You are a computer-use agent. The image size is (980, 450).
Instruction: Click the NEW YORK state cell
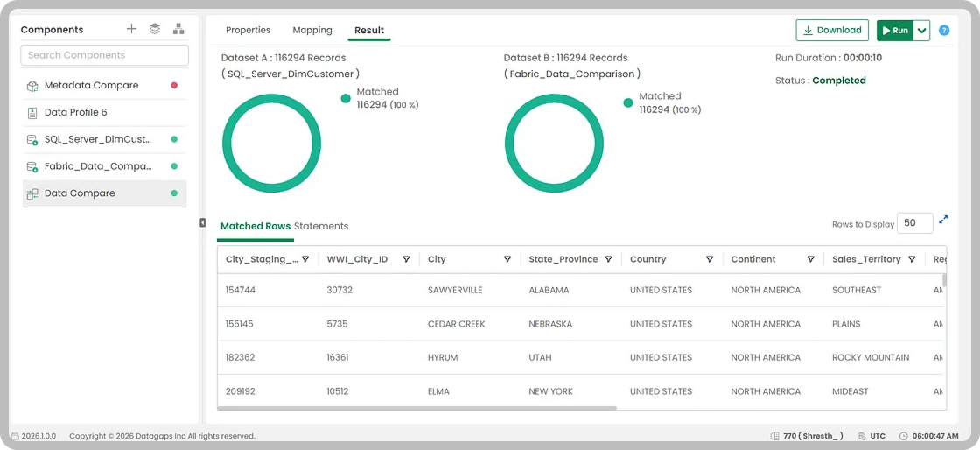[x=550, y=391]
